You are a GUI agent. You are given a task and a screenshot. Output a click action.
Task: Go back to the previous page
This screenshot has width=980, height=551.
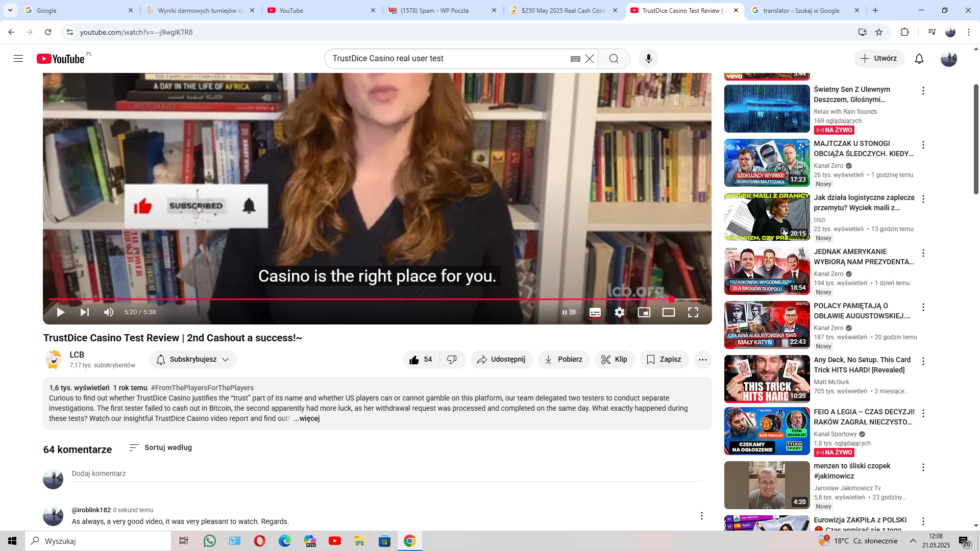coord(11,32)
